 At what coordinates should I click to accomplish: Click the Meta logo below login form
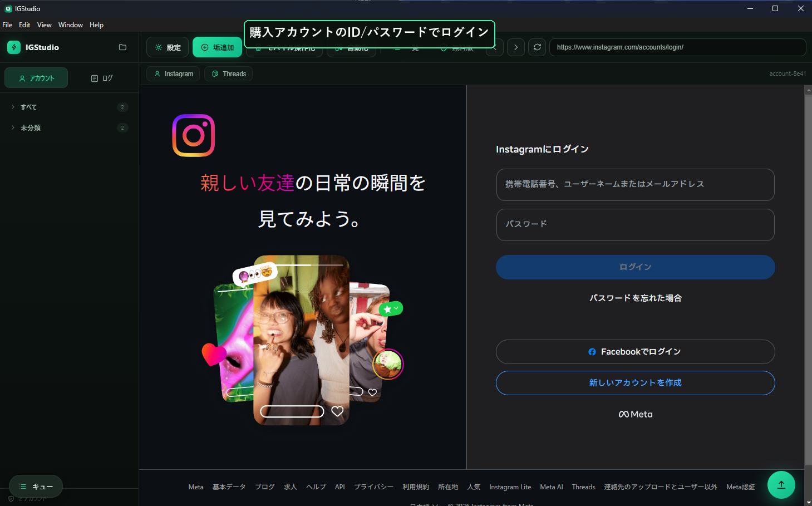(x=635, y=414)
